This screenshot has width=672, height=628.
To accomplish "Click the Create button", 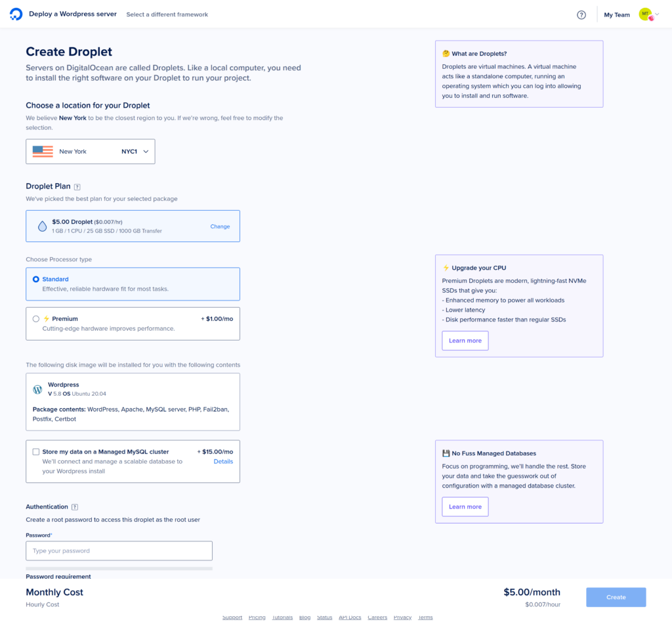I will (616, 597).
